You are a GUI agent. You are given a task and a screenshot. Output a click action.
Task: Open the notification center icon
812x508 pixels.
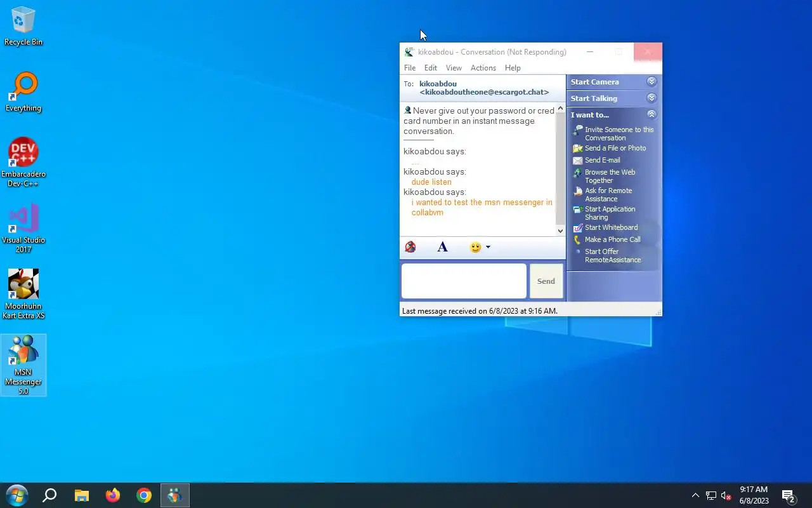click(x=789, y=495)
